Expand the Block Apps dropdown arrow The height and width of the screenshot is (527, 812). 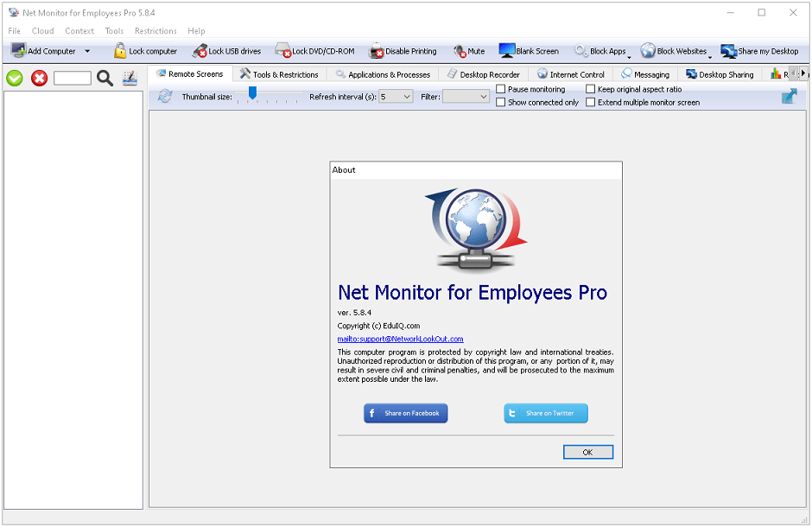pos(629,56)
